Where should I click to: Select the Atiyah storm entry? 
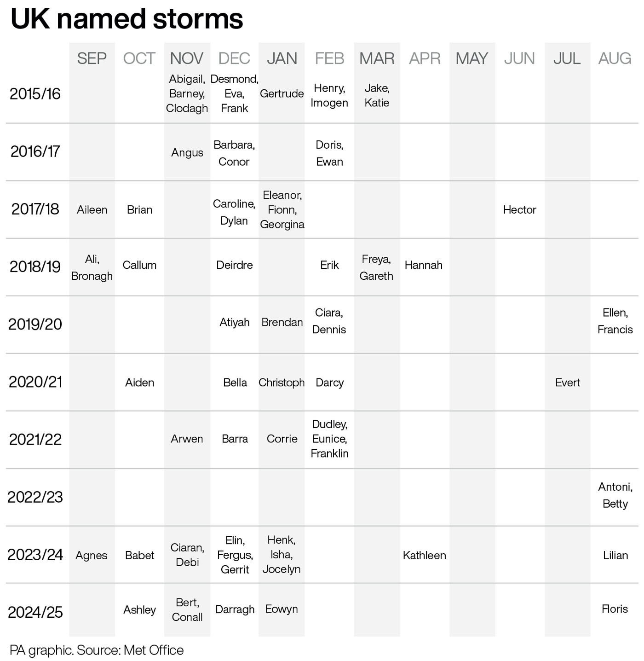click(x=235, y=322)
